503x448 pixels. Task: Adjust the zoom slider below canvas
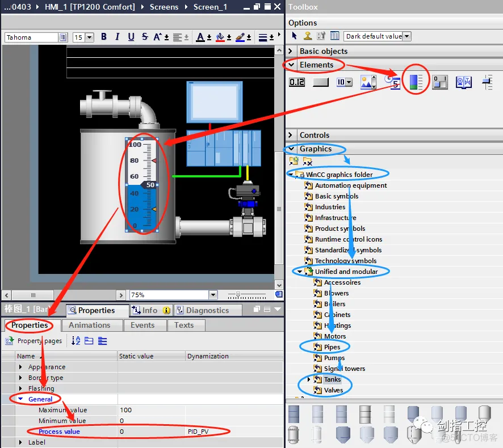(x=238, y=294)
